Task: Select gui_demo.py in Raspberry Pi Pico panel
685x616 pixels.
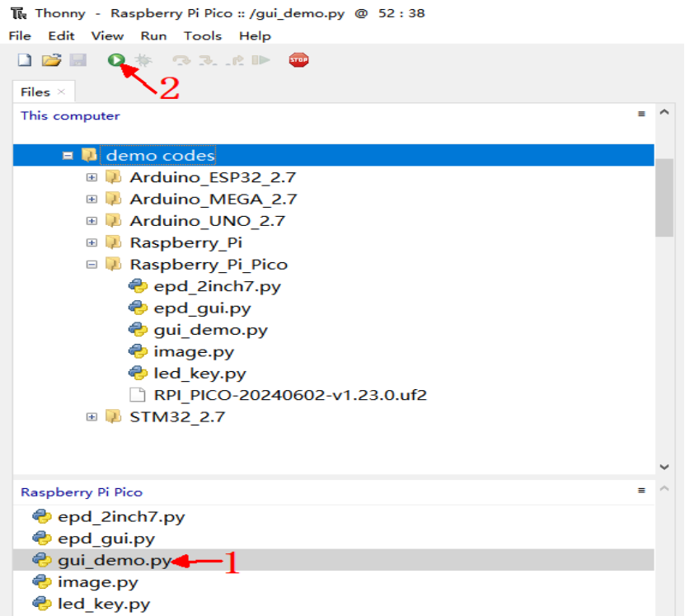Action: pyautogui.click(x=114, y=561)
